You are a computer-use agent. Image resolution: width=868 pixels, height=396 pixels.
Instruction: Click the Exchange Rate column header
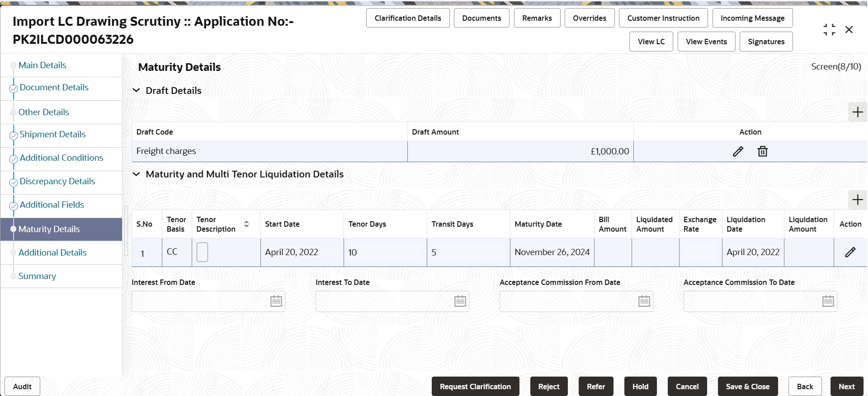[x=700, y=224]
